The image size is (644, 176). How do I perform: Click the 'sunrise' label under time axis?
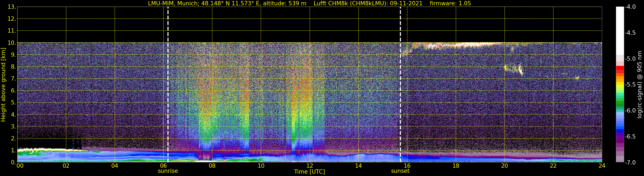click(x=168, y=171)
